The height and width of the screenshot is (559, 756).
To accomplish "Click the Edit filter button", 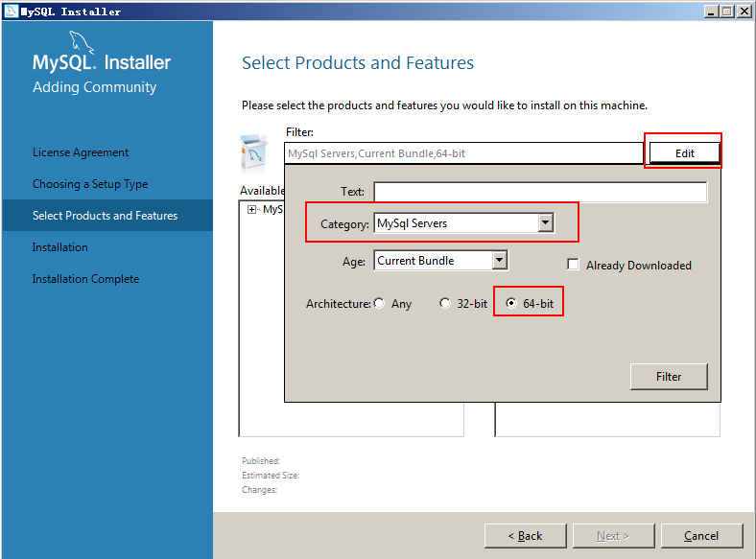I will tap(684, 153).
